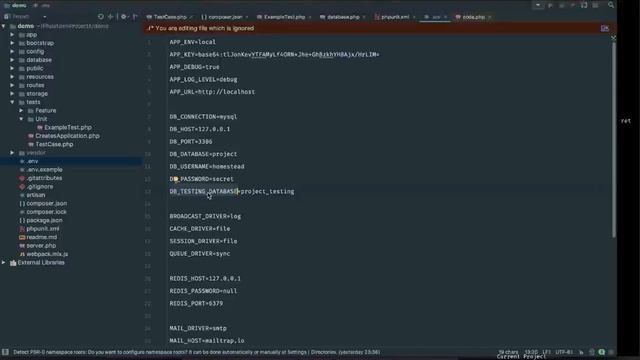Click DB_TESTING_DATABASE line in editor
640x360 pixels.
pyautogui.click(x=232, y=191)
